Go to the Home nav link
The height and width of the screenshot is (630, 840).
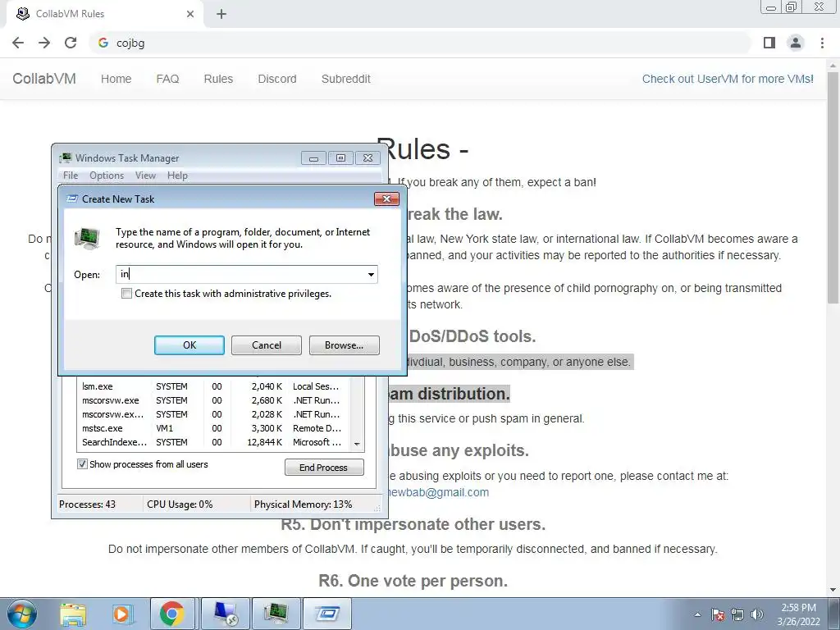pyautogui.click(x=116, y=79)
